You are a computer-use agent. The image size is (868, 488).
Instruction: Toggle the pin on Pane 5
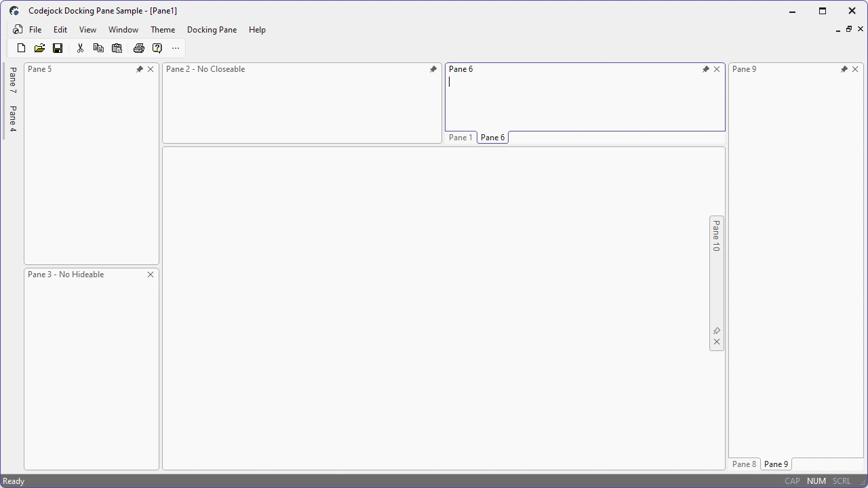140,69
